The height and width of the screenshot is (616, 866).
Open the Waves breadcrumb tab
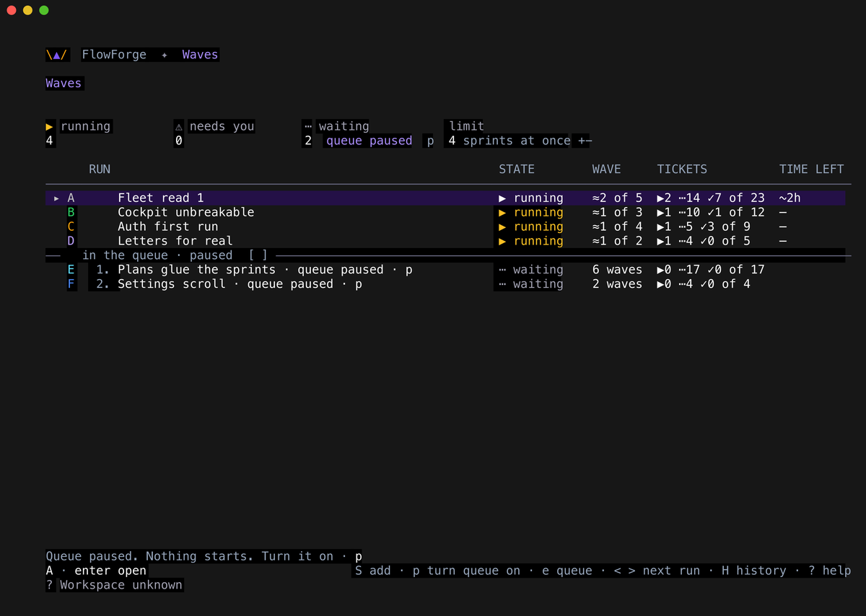200,54
